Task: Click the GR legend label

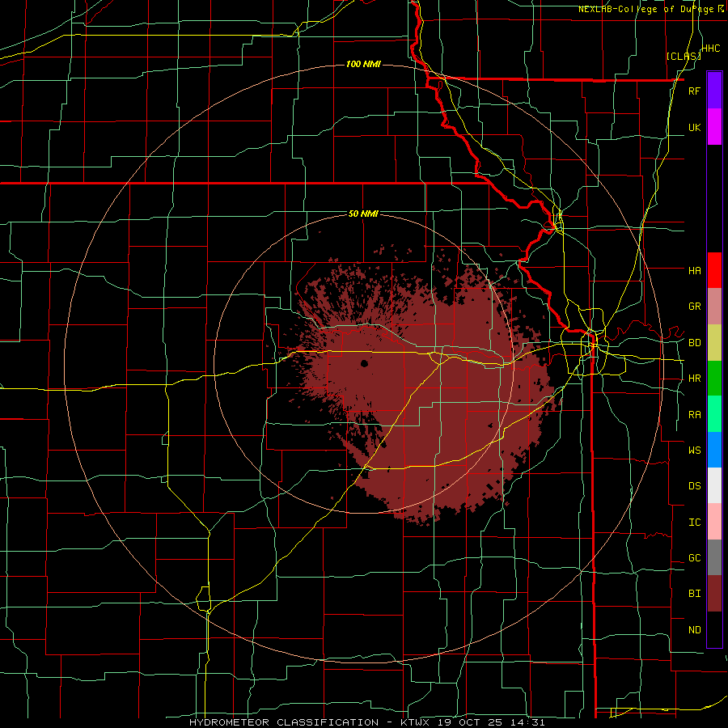Action: [694, 307]
